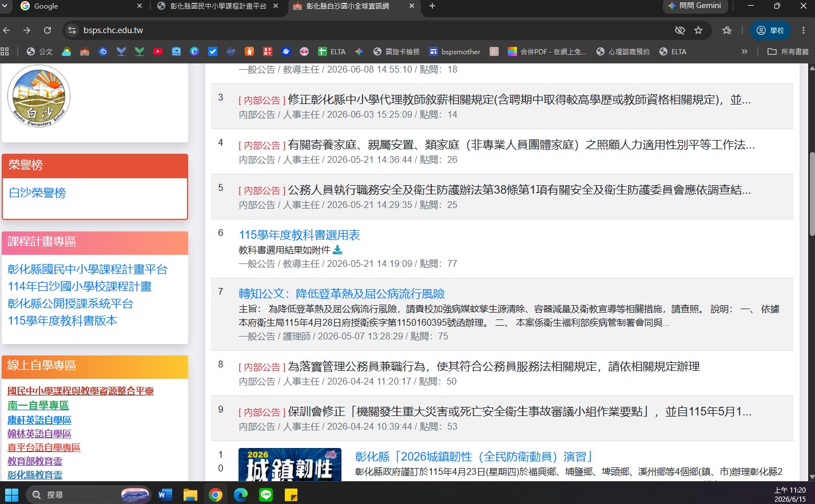Viewport: 815px width, 504px height.
Task: Select the 彰化縣白沙國小全球資訊網 tab
Action: click(353, 6)
